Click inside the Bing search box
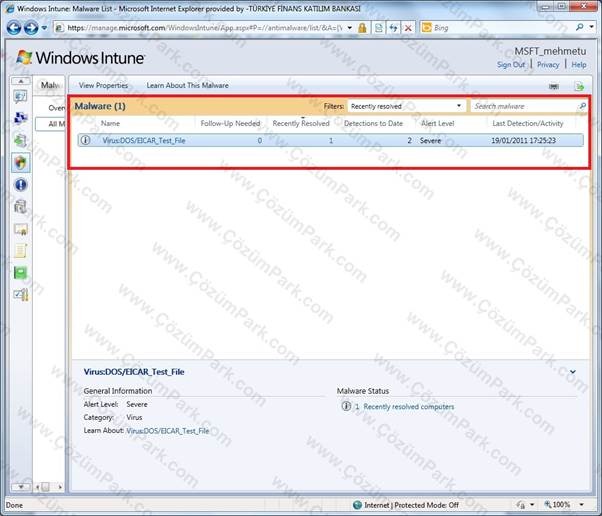 coord(503,28)
